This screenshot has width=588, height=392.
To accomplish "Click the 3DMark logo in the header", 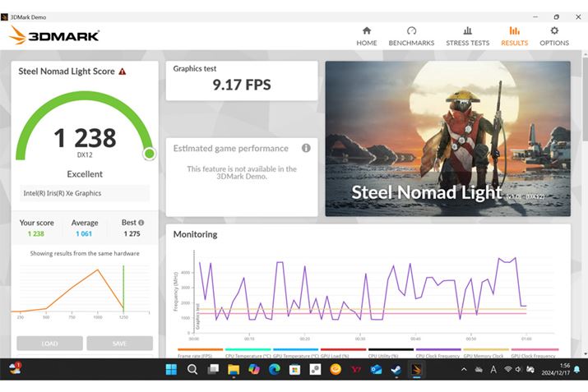I will 54,35.
